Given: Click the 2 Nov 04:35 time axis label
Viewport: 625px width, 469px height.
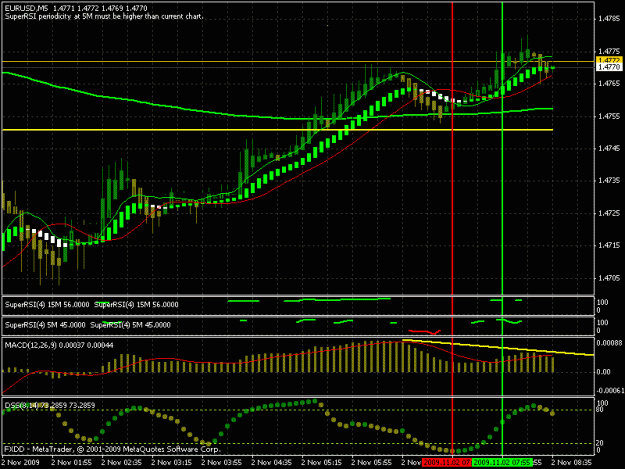Looking at the screenshot, I should (271, 462).
